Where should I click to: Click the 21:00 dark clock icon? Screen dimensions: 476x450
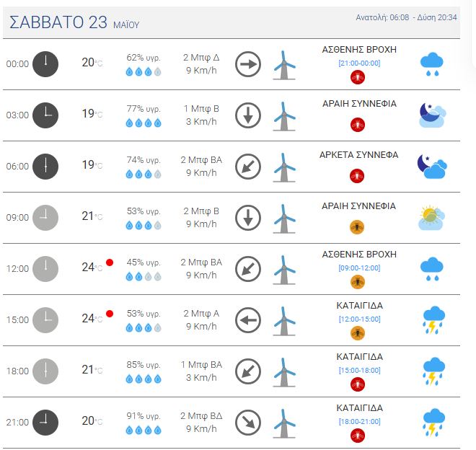tap(45, 423)
